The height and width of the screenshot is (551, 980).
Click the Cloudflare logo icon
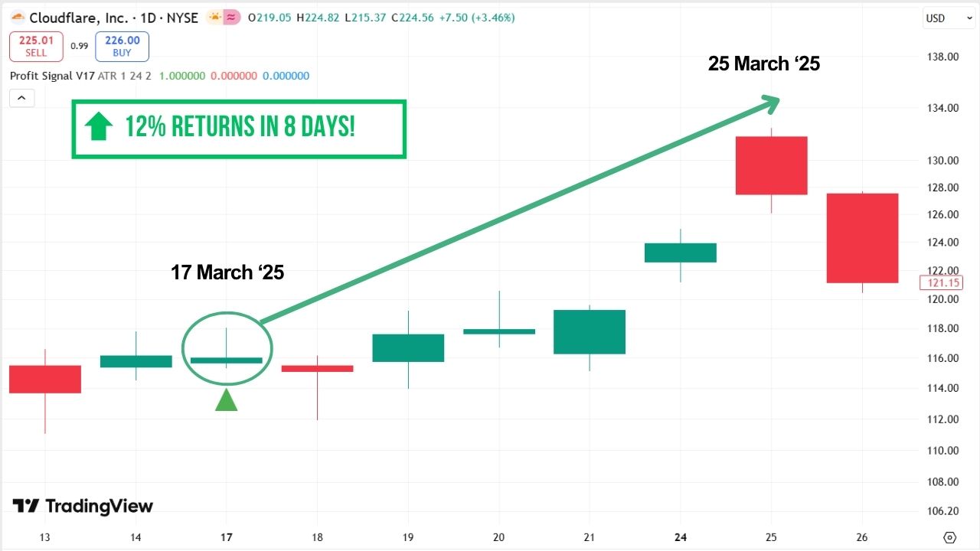pyautogui.click(x=18, y=18)
